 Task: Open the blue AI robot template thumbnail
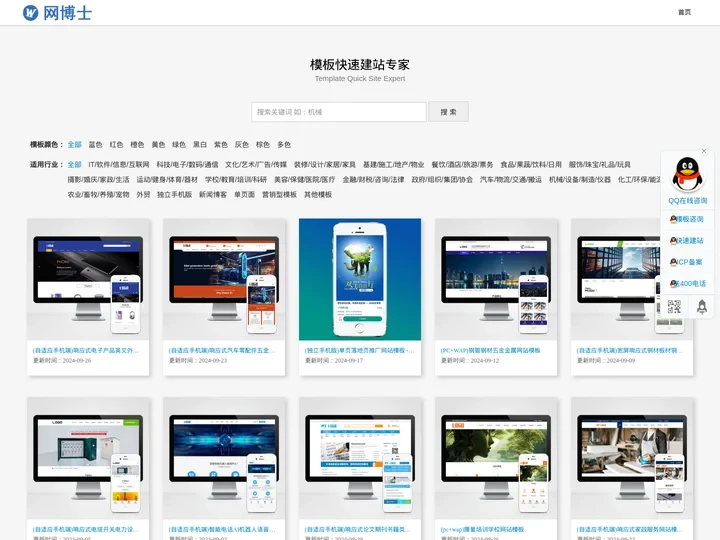[224, 458]
